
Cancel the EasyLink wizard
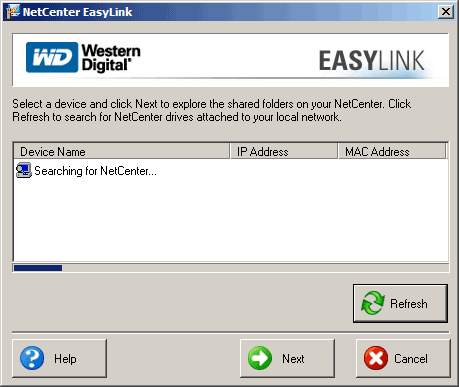(403, 358)
